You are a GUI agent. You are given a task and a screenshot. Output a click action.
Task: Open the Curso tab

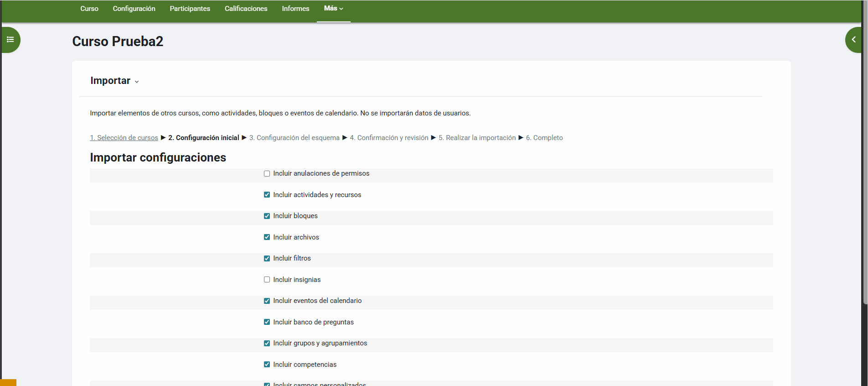(x=89, y=9)
